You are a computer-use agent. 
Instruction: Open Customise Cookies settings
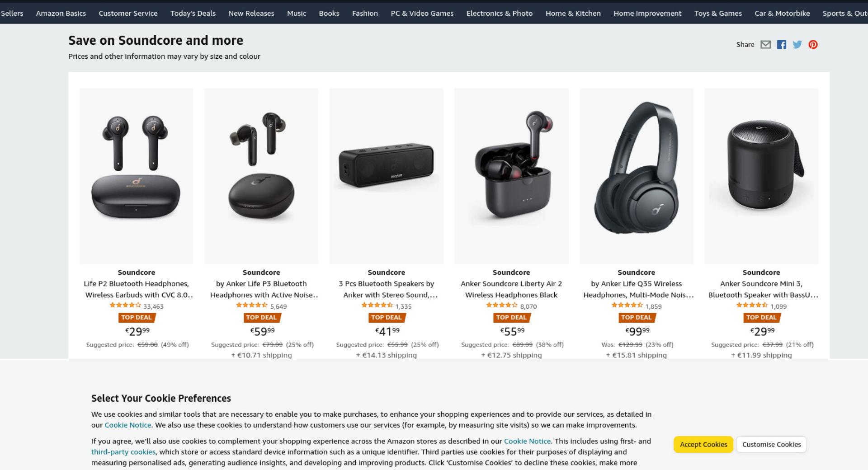tap(771, 444)
